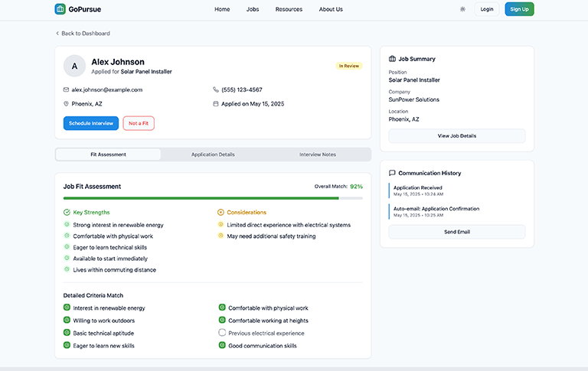
Task: Click the phone number (555) 123-4567
Action: coord(242,90)
